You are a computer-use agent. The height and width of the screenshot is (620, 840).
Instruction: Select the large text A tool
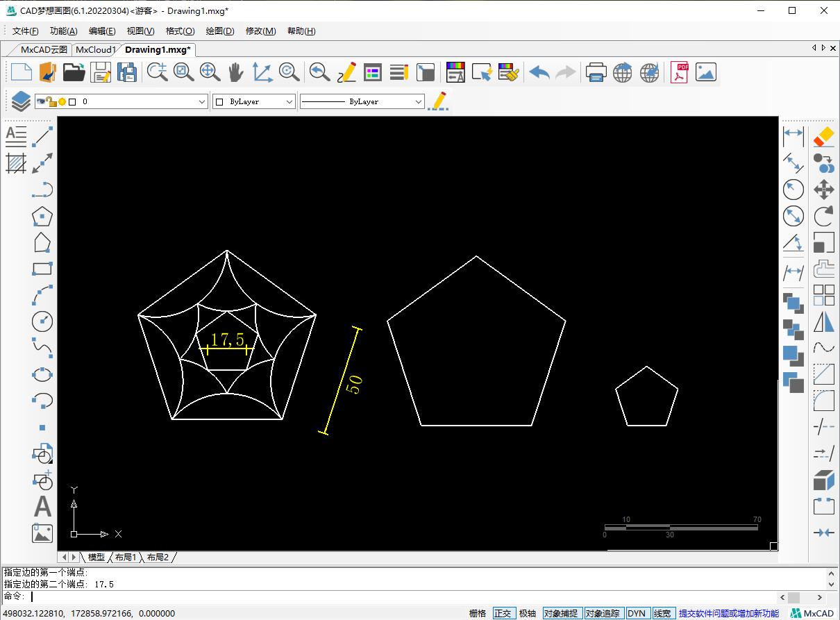pyautogui.click(x=42, y=506)
